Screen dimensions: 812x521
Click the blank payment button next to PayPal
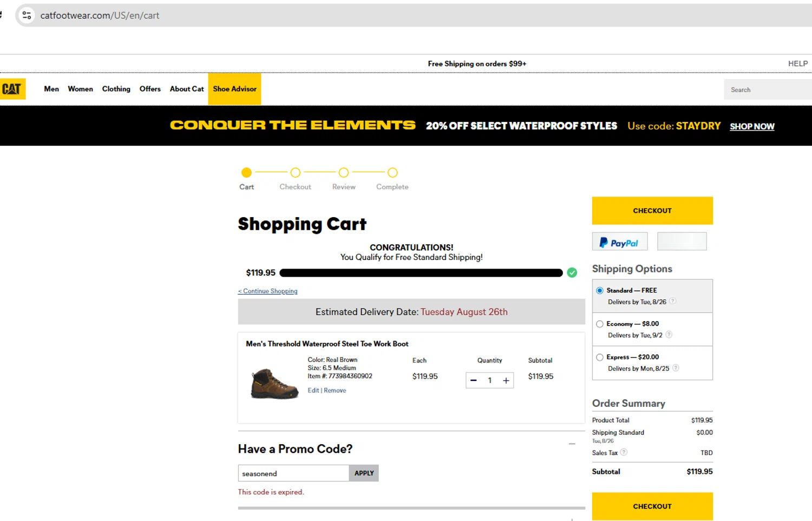682,242
